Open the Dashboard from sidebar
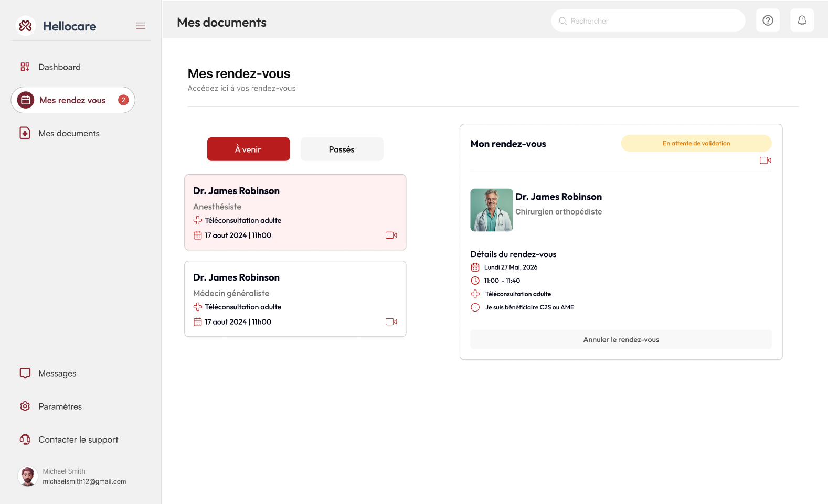 point(59,67)
